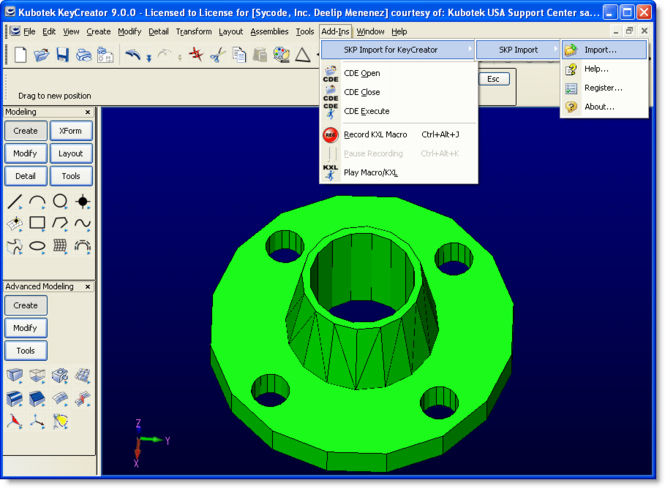Open the Help menu in menu bar
665x488 pixels.
point(399,32)
